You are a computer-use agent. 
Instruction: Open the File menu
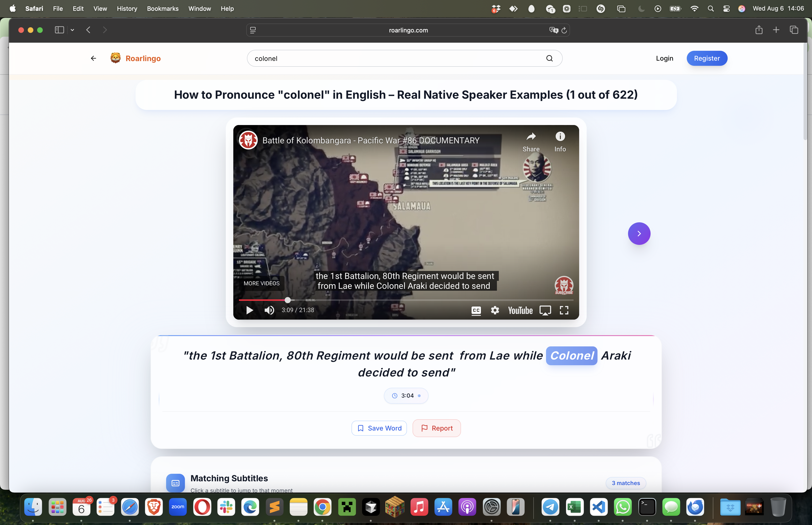tap(58, 8)
